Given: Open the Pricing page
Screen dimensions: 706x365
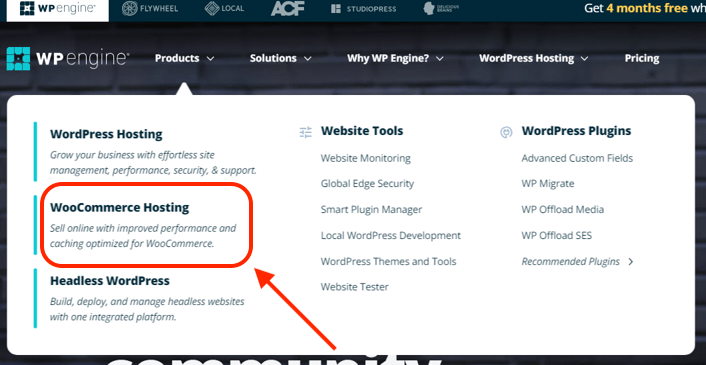Looking at the screenshot, I should (642, 59).
